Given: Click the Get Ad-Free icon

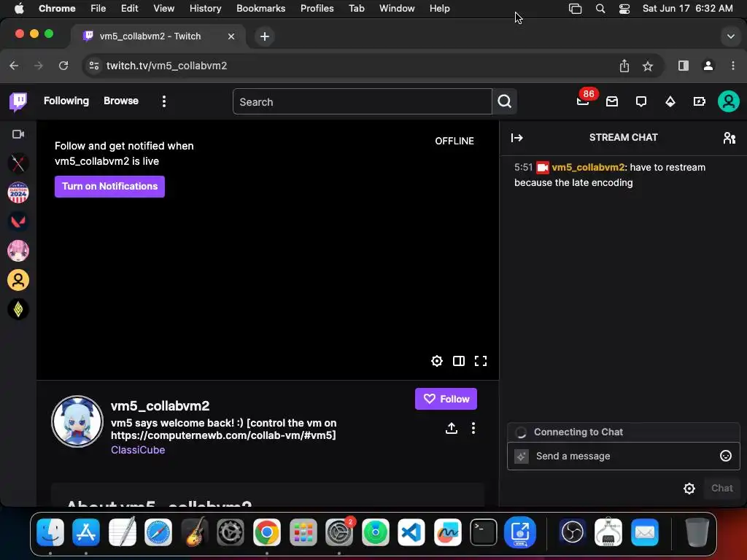Looking at the screenshot, I should pos(700,101).
